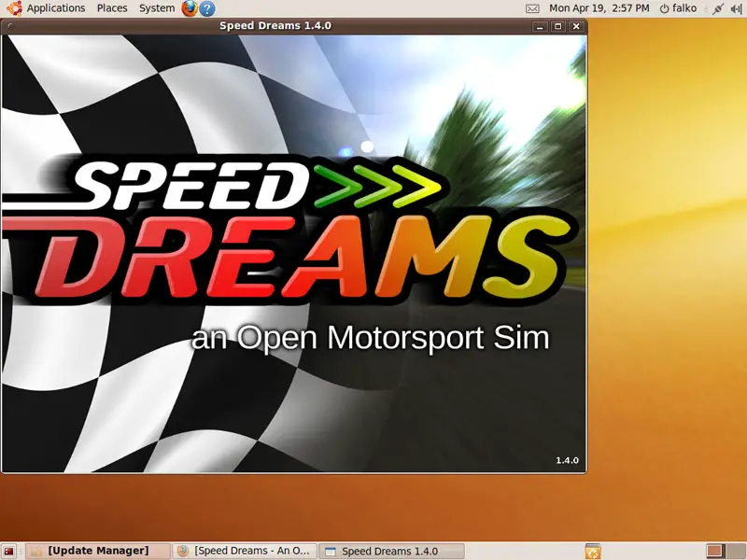The height and width of the screenshot is (560, 747).
Task: Maximize the Speed Dreams 1.4.0 window
Action: (557, 27)
